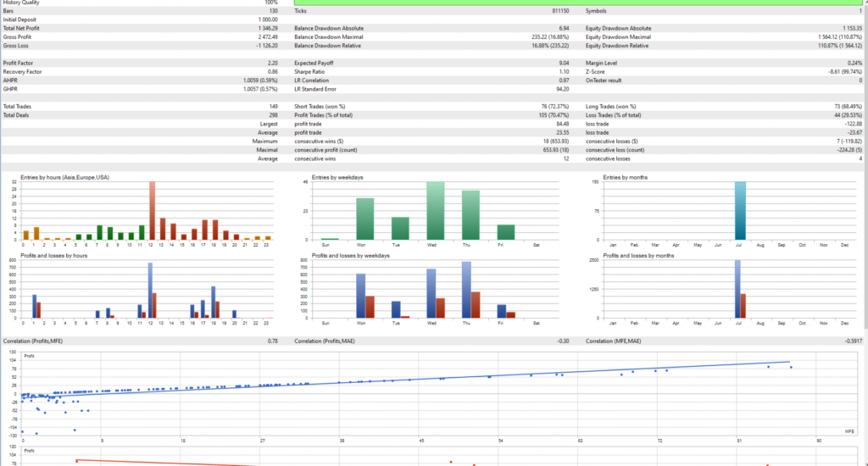The image size is (868, 466).
Task: Click the 'AHPR' label
Action: [10, 80]
